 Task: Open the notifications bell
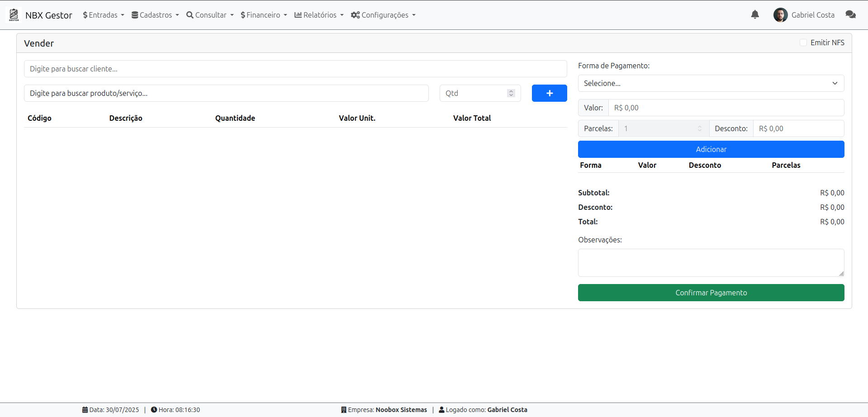click(x=754, y=15)
